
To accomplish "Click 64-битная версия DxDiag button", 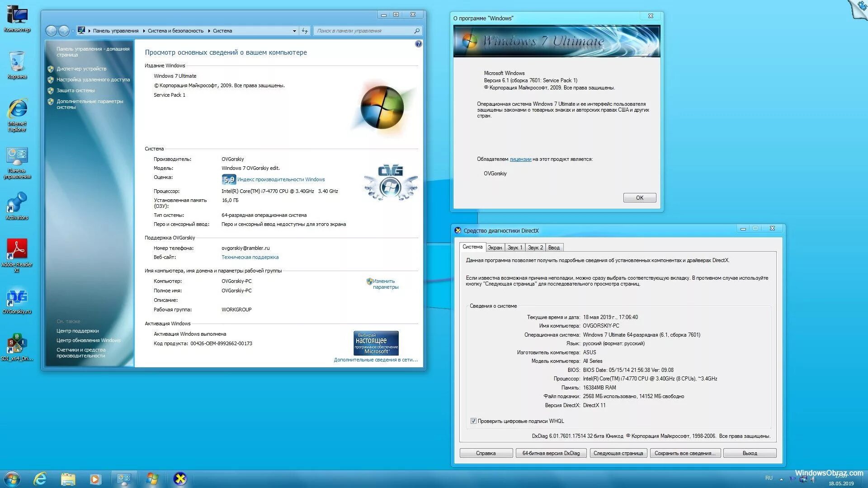I will click(551, 453).
